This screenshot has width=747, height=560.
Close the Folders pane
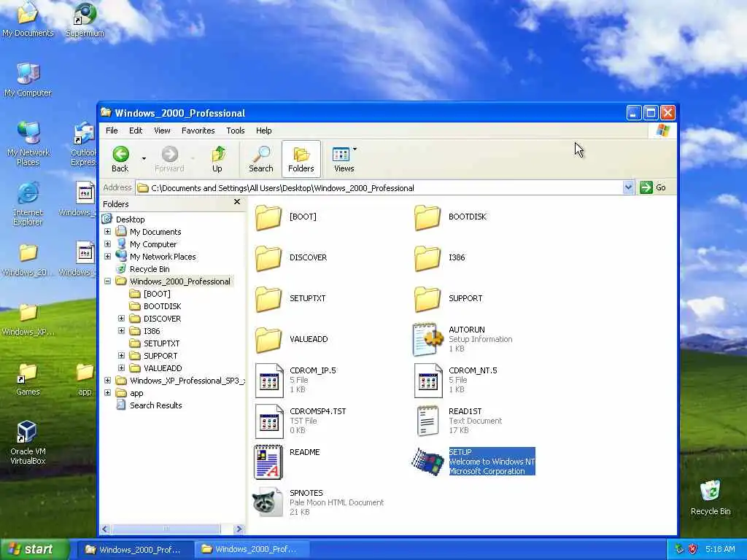[237, 202]
